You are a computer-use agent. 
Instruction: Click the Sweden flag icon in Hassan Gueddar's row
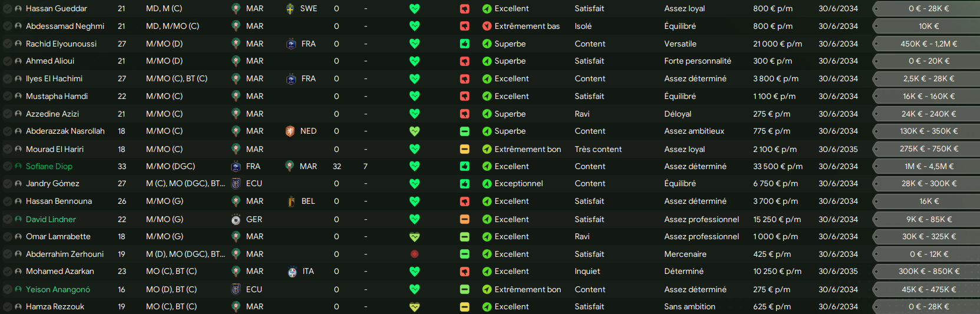coord(290,9)
